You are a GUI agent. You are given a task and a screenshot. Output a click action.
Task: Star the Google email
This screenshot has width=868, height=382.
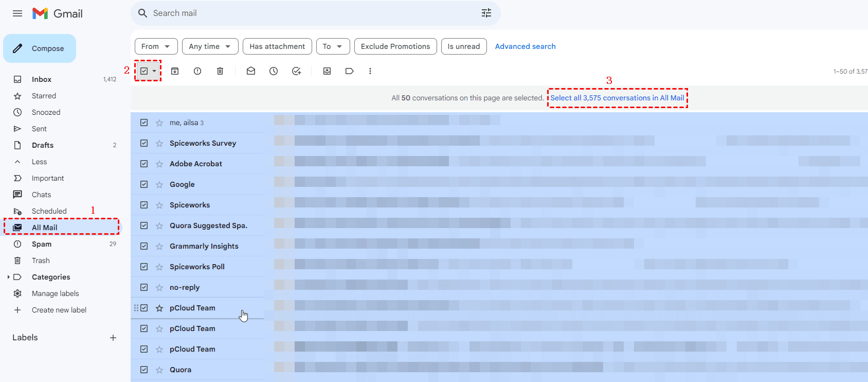point(159,184)
